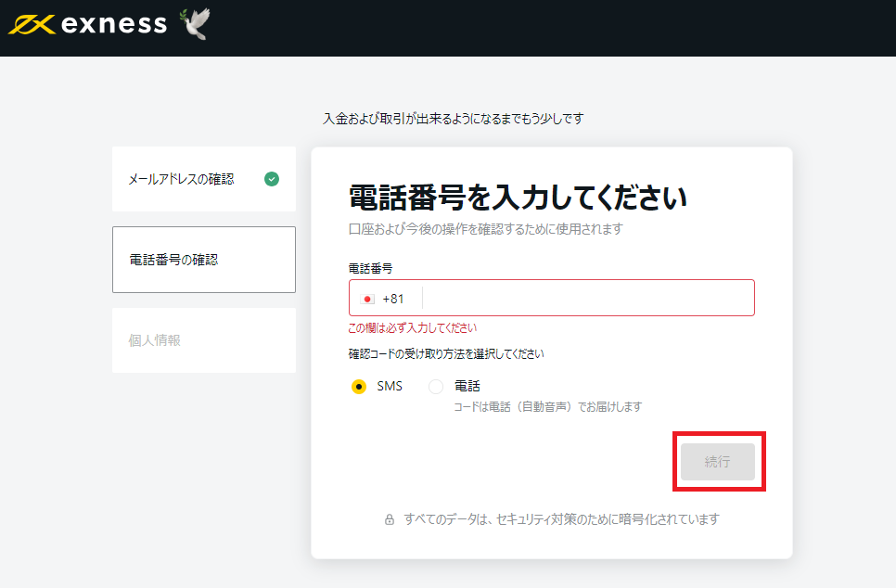Click into the phone number input field
The image size is (896, 588).
click(588, 298)
